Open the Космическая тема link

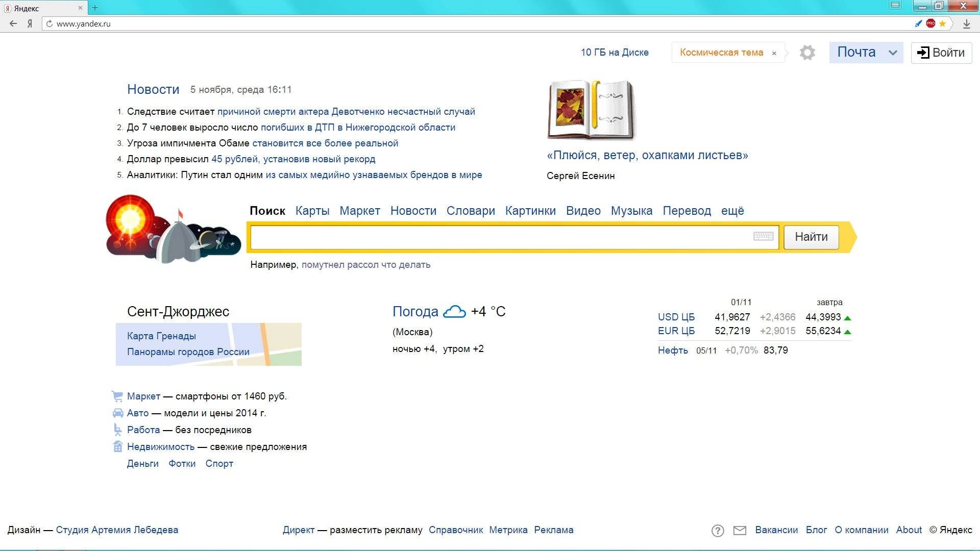pos(721,53)
